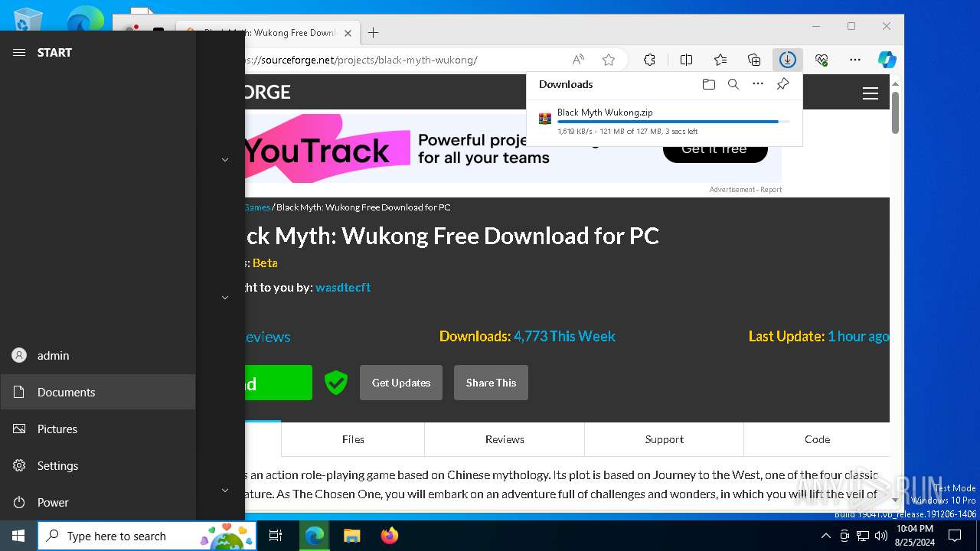Viewport: 980px width, 551px height.
Task: Click the Beta status link
Action: (x=265, y=262)
